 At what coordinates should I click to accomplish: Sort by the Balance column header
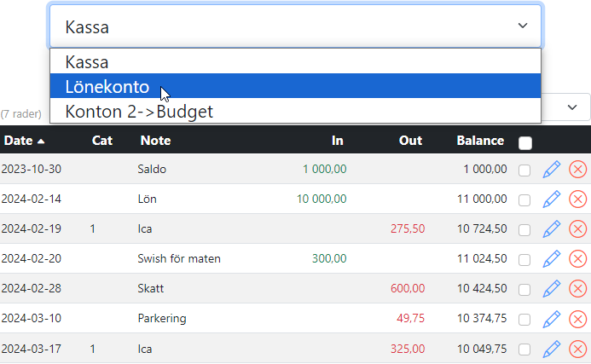pyautogui.click(x=479, y=141)
